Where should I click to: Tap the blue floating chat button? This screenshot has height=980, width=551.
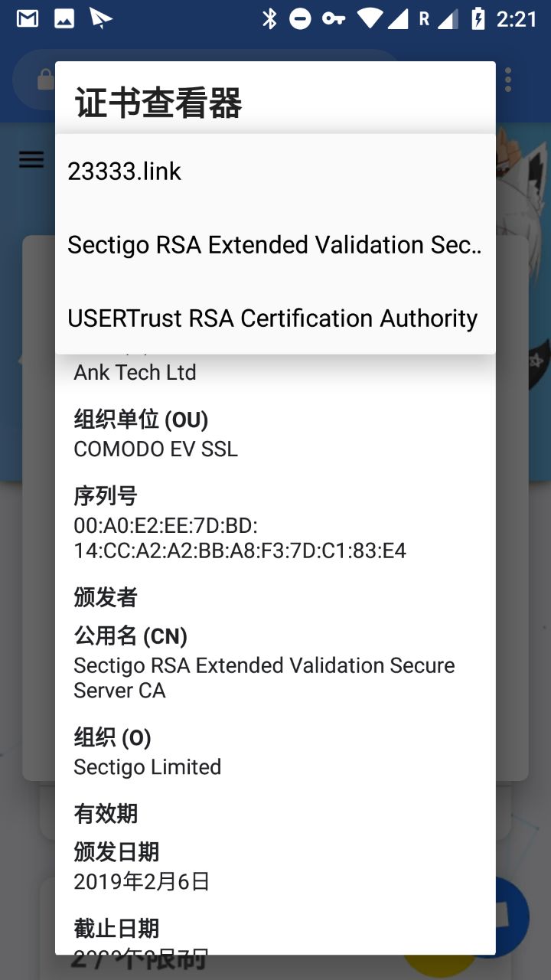tap(511, 915)
